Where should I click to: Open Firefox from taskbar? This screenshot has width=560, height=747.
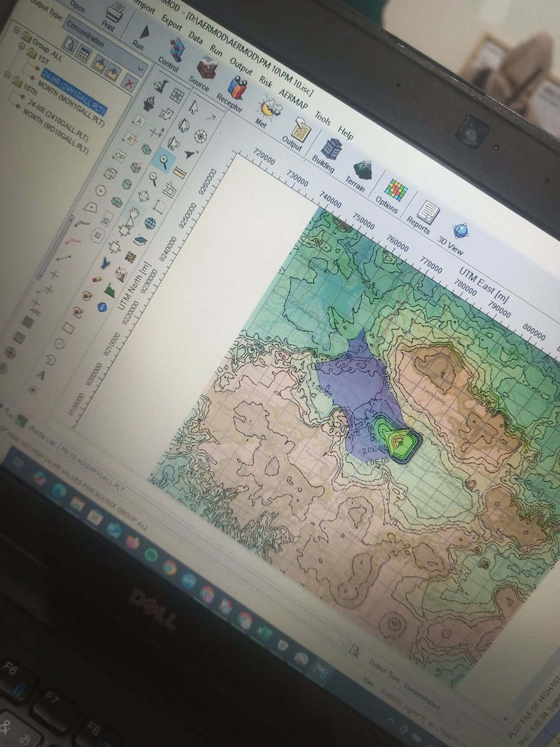pyautogui.click(x=132, y=541)
